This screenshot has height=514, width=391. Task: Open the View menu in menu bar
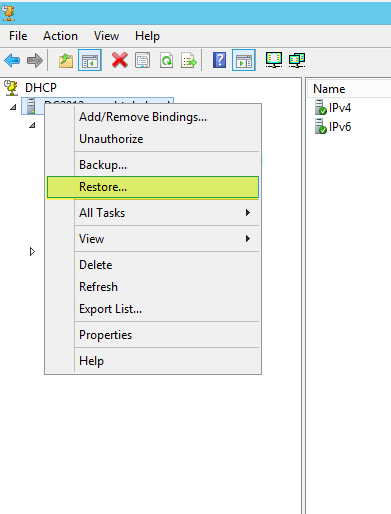106,36
